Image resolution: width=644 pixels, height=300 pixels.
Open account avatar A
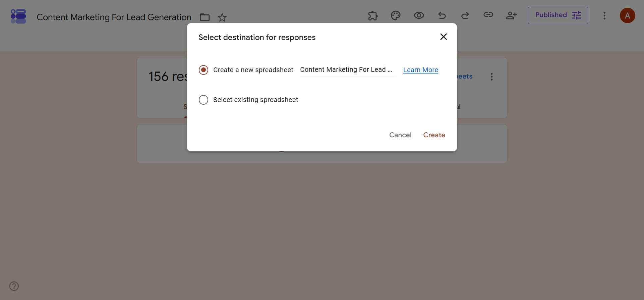[x=628, y=15]
